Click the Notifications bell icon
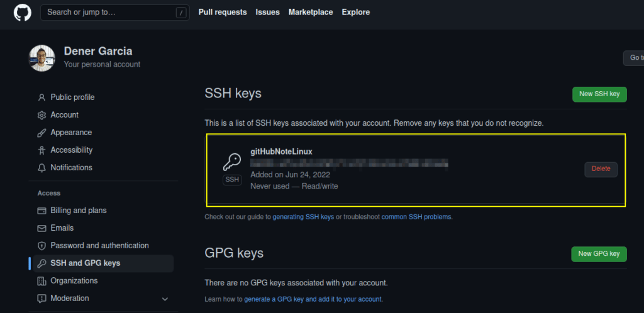Image resolution: width=644 pixels, height=313 pixels. (x=42, y=168)
